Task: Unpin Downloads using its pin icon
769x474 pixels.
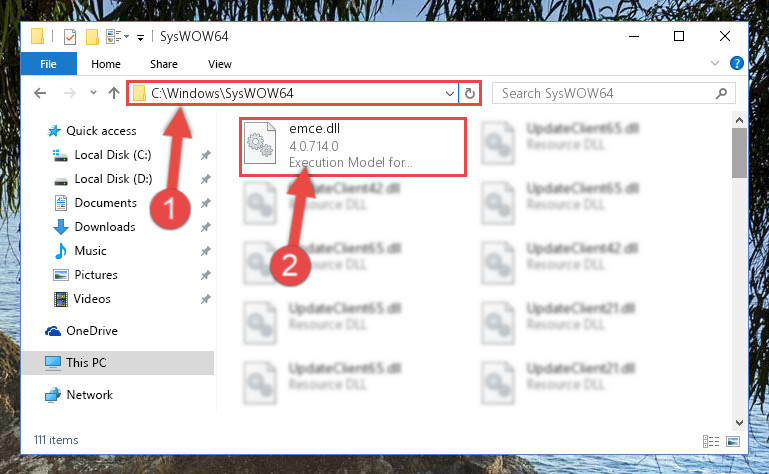Action: point(205,227)
